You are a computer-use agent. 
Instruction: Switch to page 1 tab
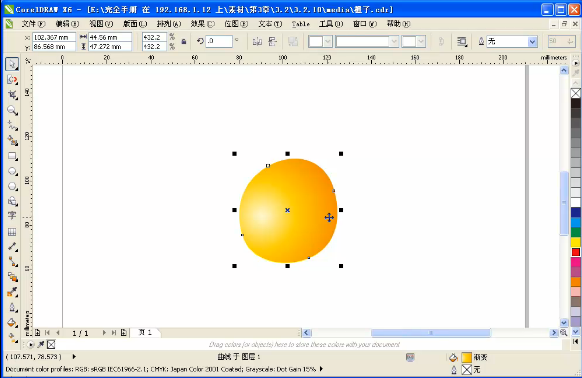click(x=145, y=332)
